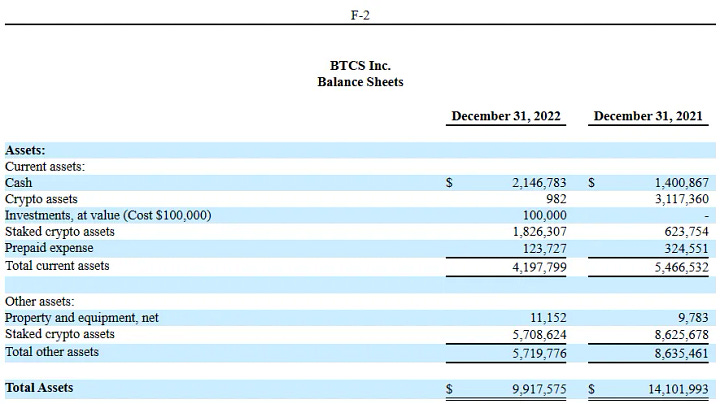Select the Total current assets label
Image resolution: width=720 pixels, height=404 pixels.
point(57,266)
